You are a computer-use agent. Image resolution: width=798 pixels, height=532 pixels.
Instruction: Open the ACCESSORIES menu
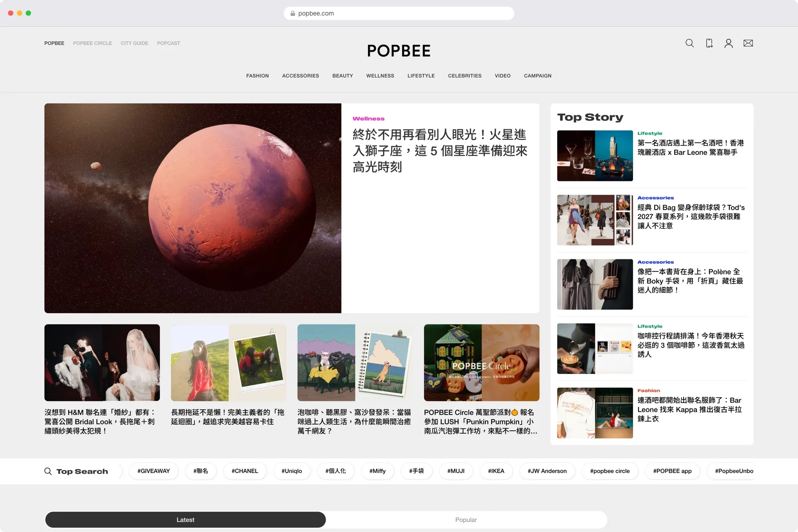[x=301, y=76]
